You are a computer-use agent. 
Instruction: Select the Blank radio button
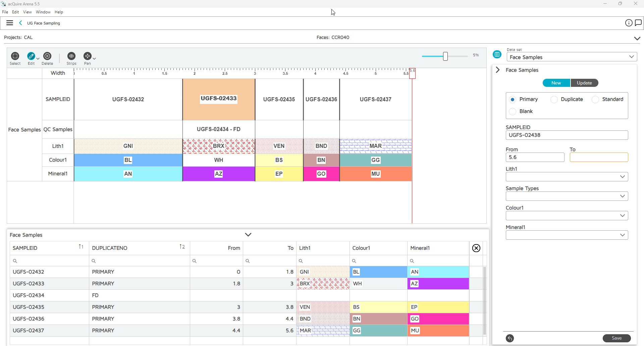pyautogui.click(x=513, y=112)
